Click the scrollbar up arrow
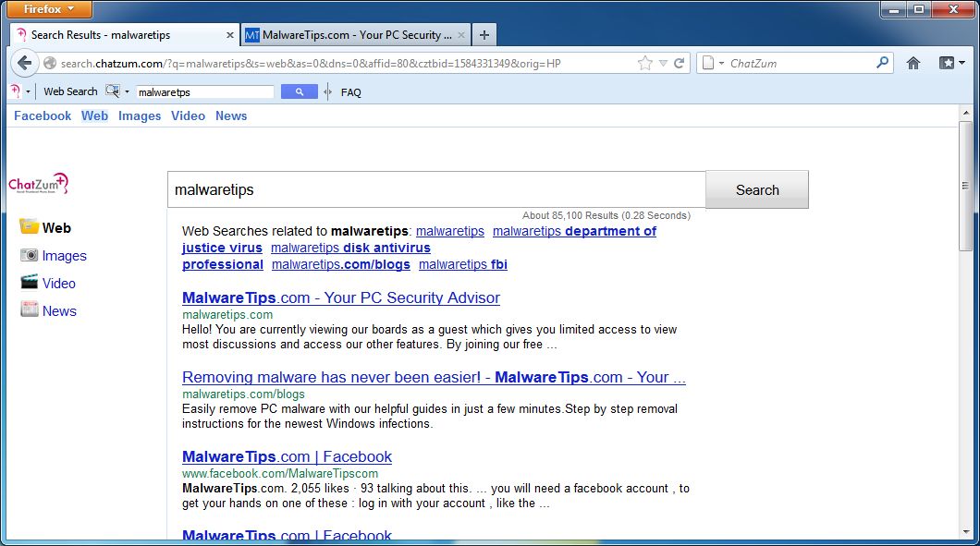This screenshot has height=546, width=980. (965, 113)
